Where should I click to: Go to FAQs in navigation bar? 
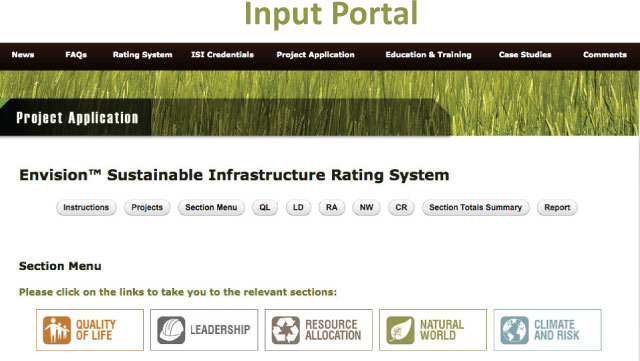(x=76, y=55)
